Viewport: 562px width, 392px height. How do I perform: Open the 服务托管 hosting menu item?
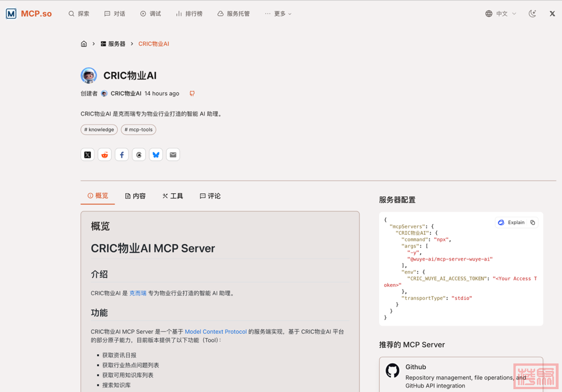[x=233, y=14]
